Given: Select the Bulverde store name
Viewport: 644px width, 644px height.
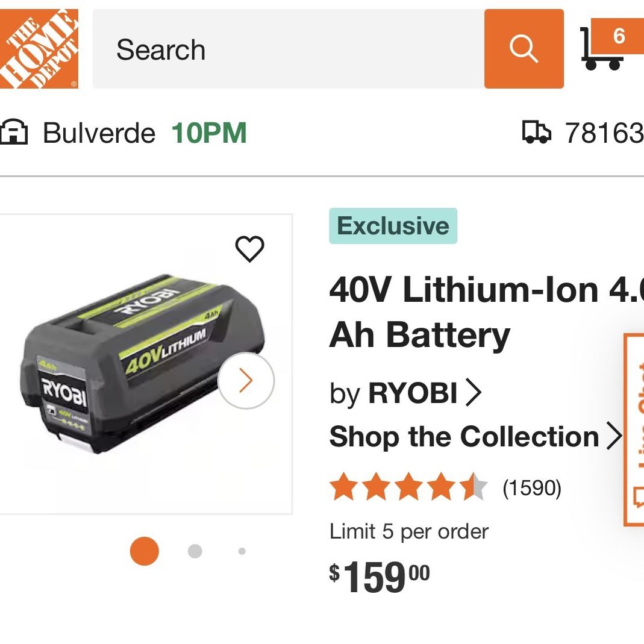Looking at the screenshot, I should pos(99,133).
